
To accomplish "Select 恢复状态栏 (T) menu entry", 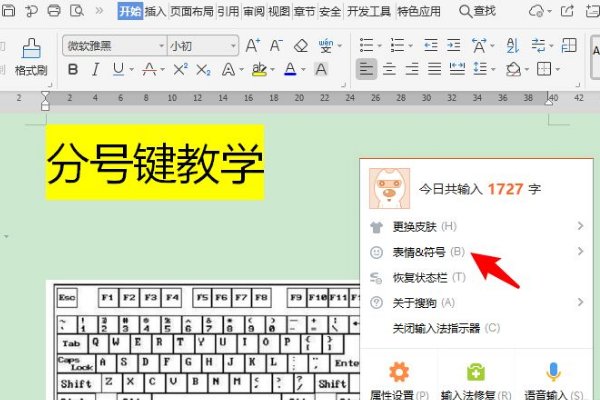I will [x=477, y=278].
